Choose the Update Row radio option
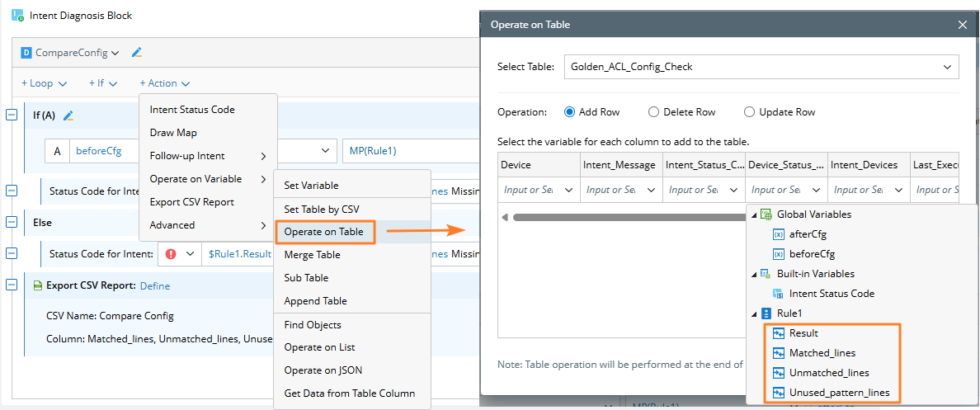Screen dimensions: 980x410 click(x=750, y=112)
